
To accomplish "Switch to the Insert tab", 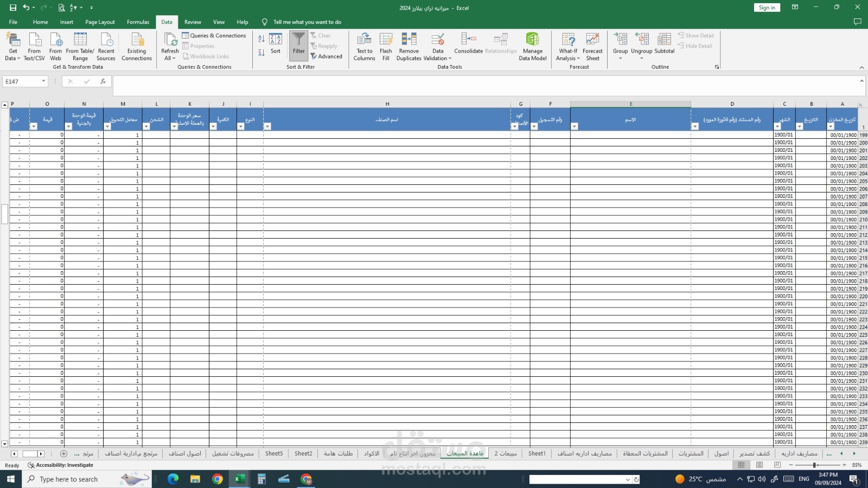I will coord(67,22).
